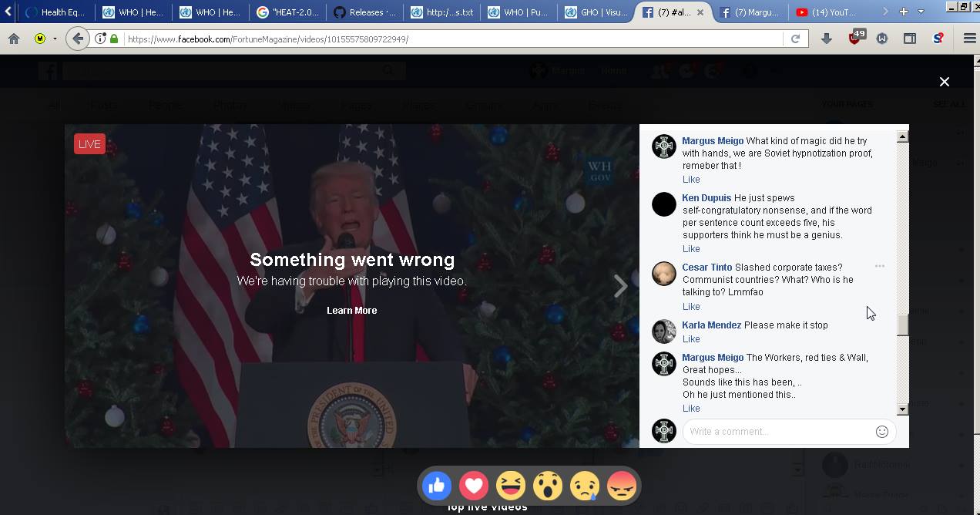Screen dimensions: 980x515
Task: Open hamburger menu in browser toolbar
Action: 969,39
